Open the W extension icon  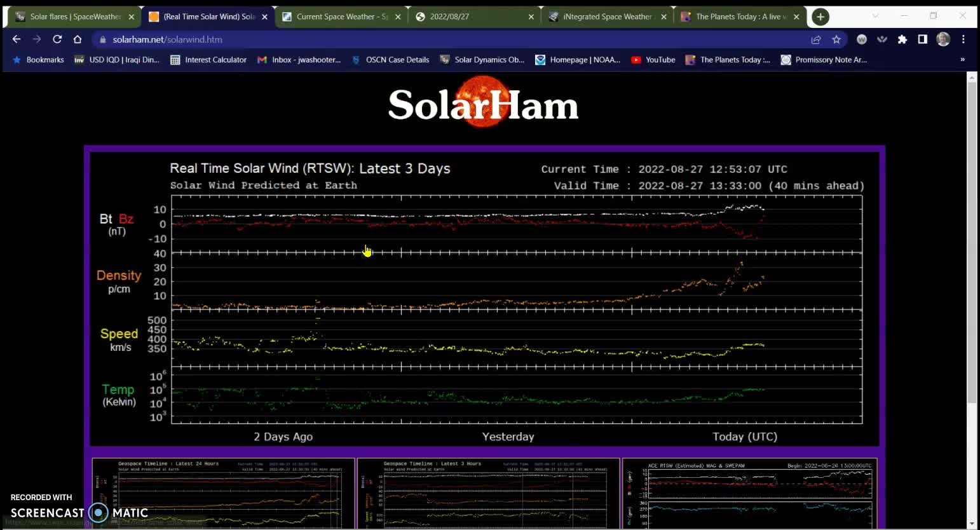[x=862, y=39]
